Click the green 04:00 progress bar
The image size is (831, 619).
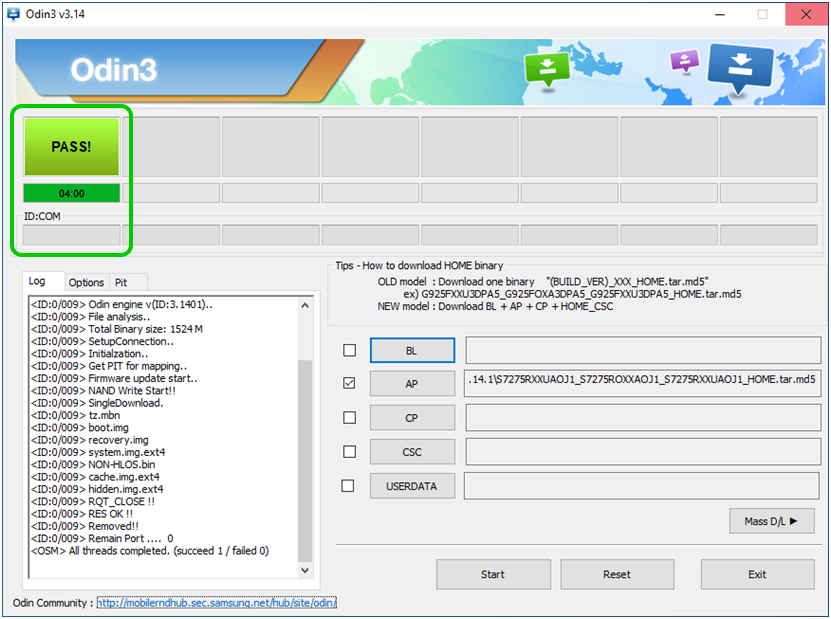tap(71, 193)
